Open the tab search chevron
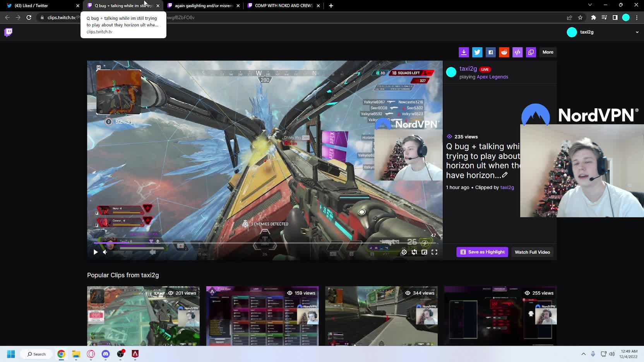Screen dimensions: 644x362 tap(590, 5)
